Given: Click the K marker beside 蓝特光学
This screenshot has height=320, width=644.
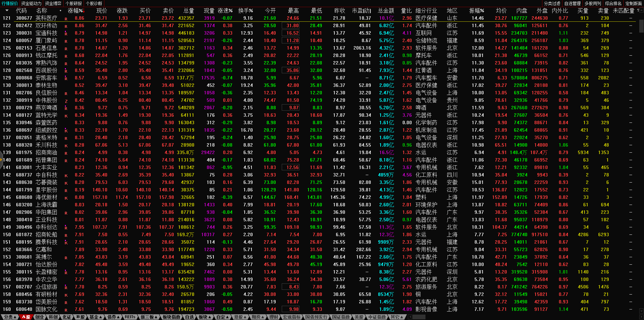Looking at the screenshot, I should coord(66,116).
